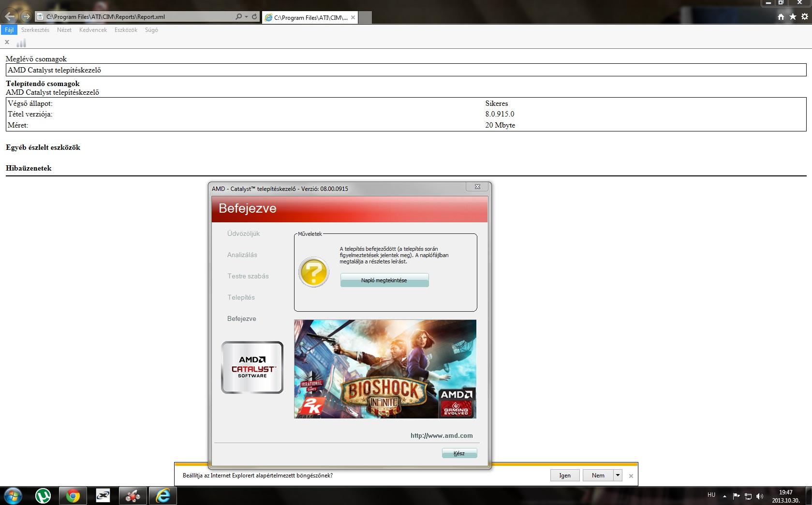Click the yellow question mark warning icon
The width and height of the screenshot is (812, 505).
314,273
